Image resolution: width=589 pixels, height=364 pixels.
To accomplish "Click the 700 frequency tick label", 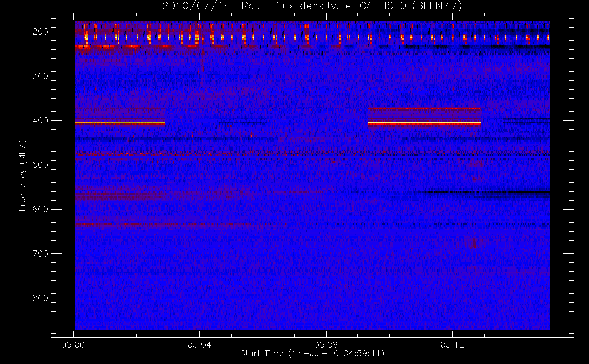I will [x=40, y=254].
